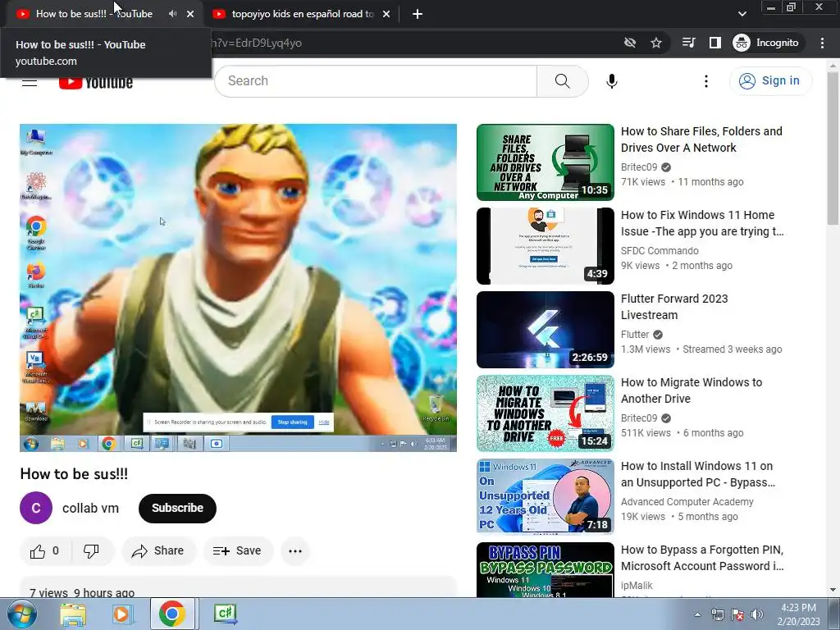This screenshot has width=840, height=630.
Task: Open volume speaker tray icon
Action: 757,615
